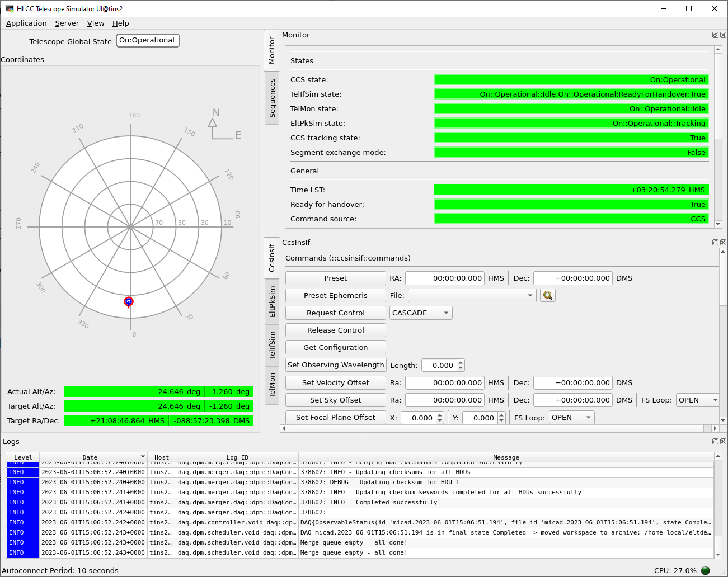The width and height of the screenshot is (728, 577).
Task: Undock the Logs panel via its detach icon
Action: tap(715, 441)
